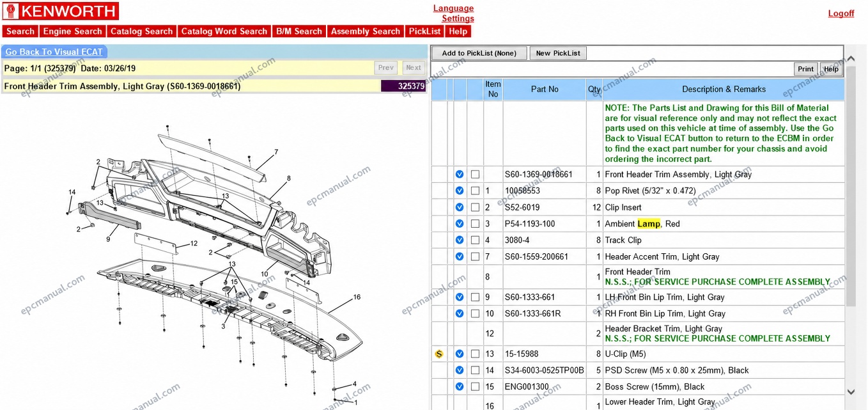This screenshot has width=868, height=410.
Task: Click blue check icon for PSD Screw row
Action: pyautogui.click(x=460, y=370)
